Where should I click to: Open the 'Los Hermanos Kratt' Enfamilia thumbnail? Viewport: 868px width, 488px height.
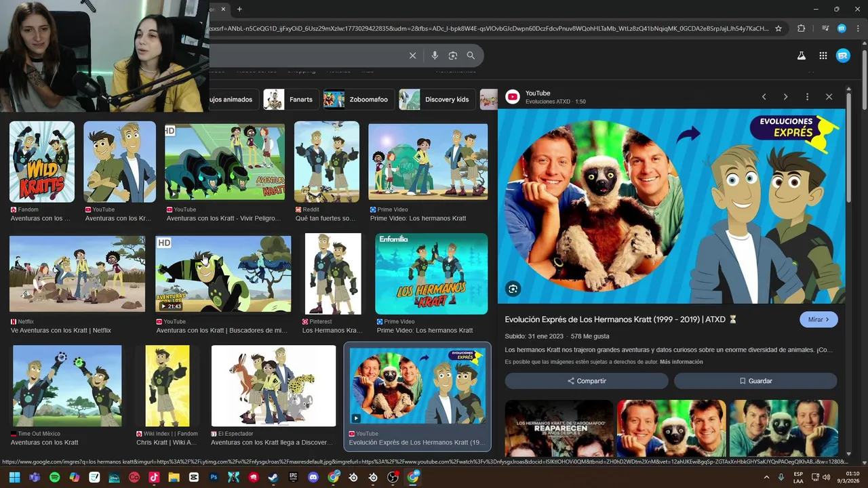(431, 274)
